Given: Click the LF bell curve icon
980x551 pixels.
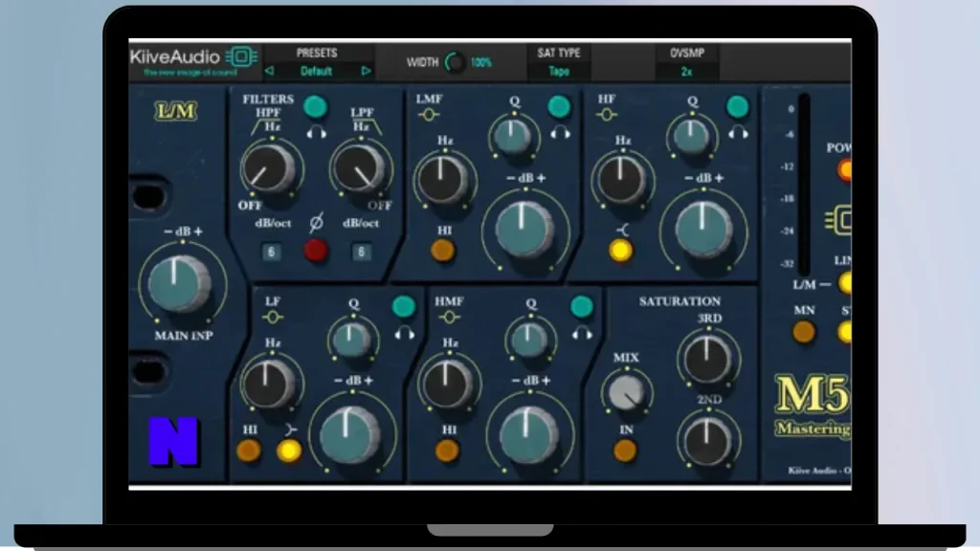Looking at the screenshot, I should click(x=272, y=318).
